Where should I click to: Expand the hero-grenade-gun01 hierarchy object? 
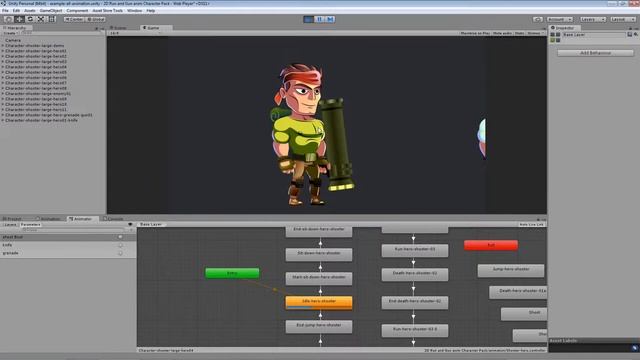[x=3, y=115]
